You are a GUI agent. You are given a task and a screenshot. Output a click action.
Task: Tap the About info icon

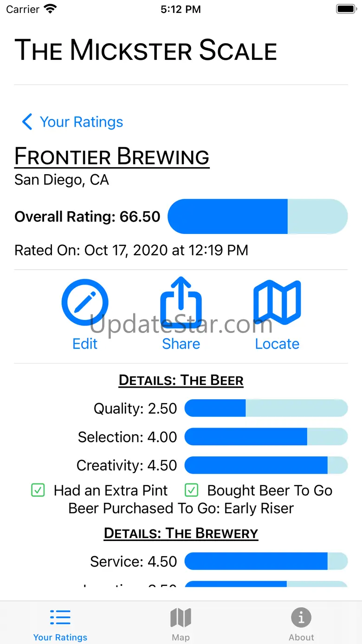point(301,618)
